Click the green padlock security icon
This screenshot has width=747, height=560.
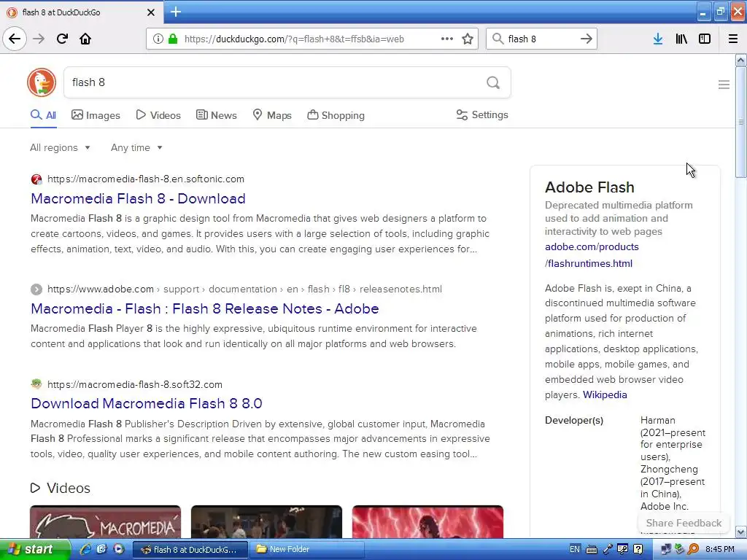pyautogui.click(x=173, y=39)
